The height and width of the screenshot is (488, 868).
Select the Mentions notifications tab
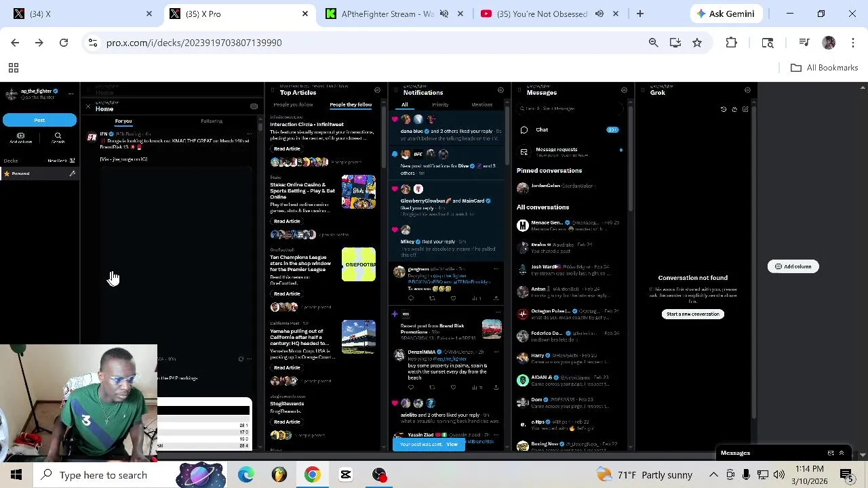pyautogui.click(x=482, y=105)
